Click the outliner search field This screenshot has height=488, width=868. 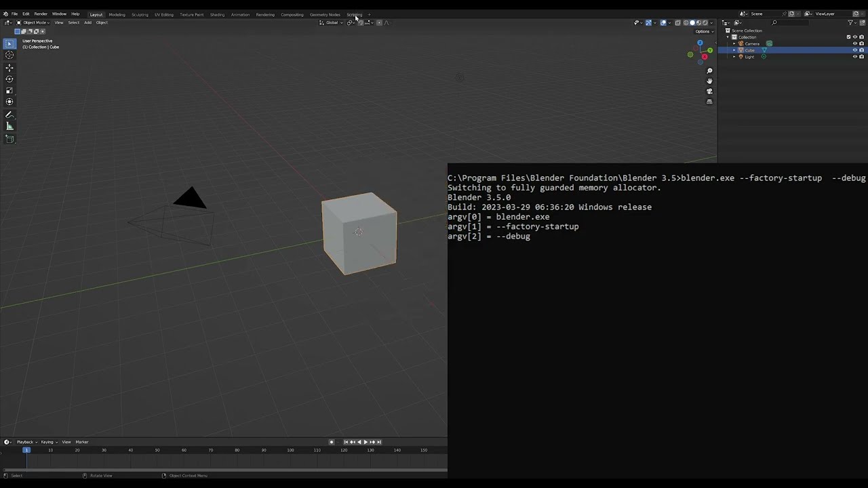(790, 22)
